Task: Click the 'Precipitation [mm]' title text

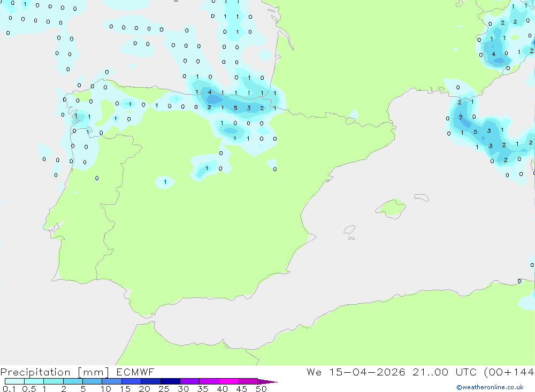Action: 55,372
